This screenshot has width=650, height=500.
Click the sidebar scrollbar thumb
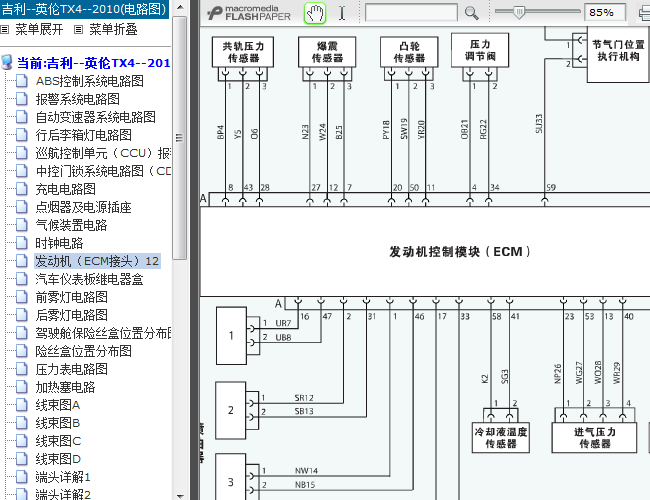tap(179, 138)
